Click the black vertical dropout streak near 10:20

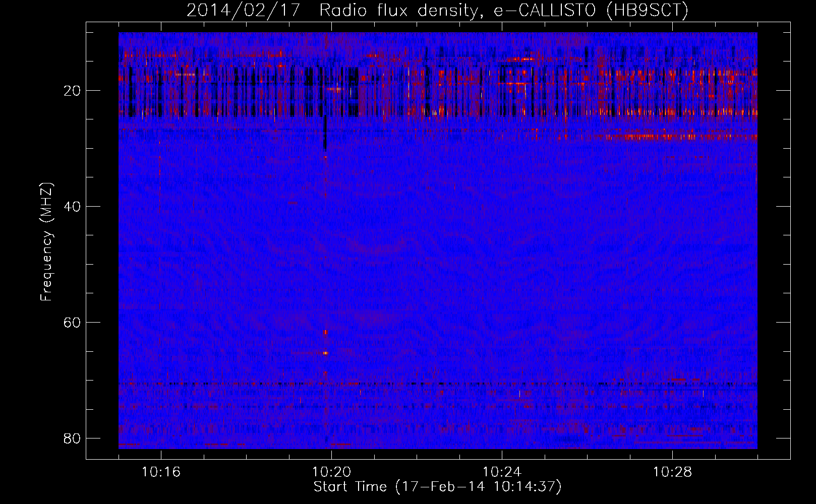[325, 133]
